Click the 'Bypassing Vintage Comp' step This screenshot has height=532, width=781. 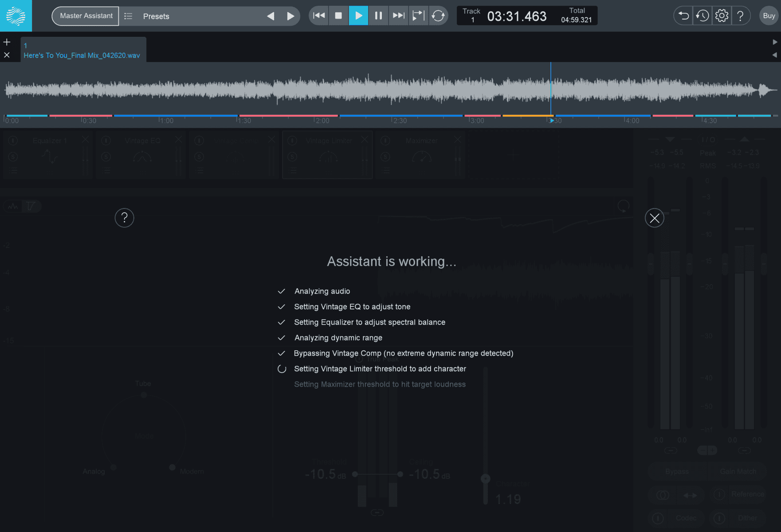(404, 353)
